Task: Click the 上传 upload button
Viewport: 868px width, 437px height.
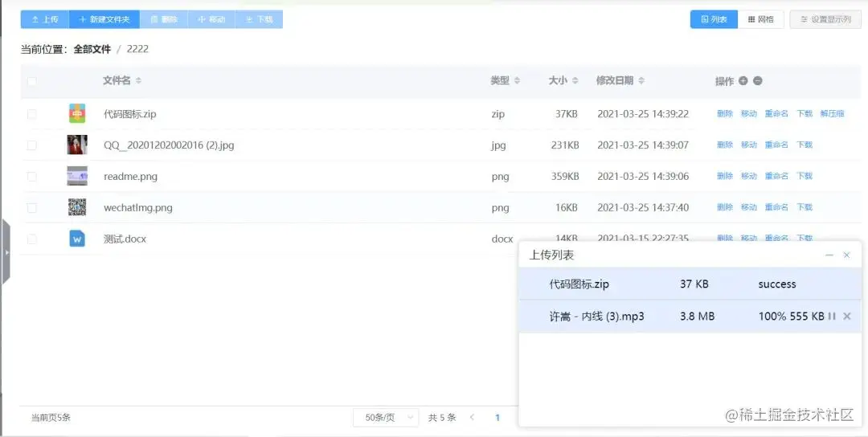Action: (x=45, y=19)
